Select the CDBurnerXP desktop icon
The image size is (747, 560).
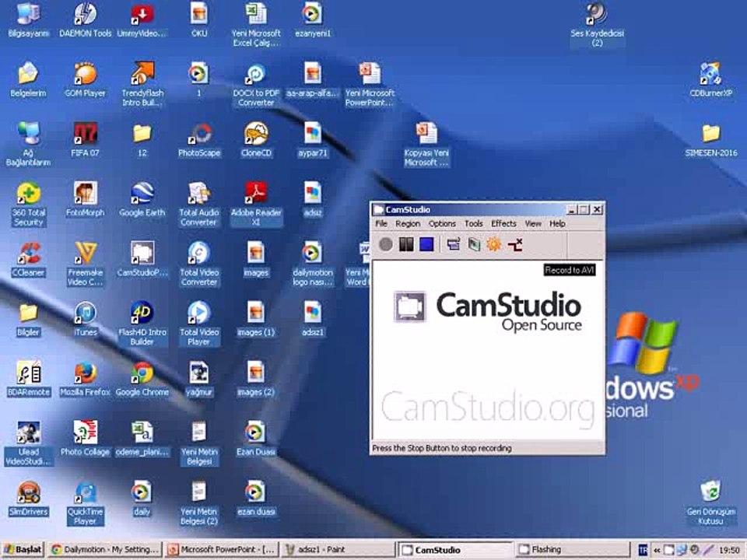click(710, 80)
